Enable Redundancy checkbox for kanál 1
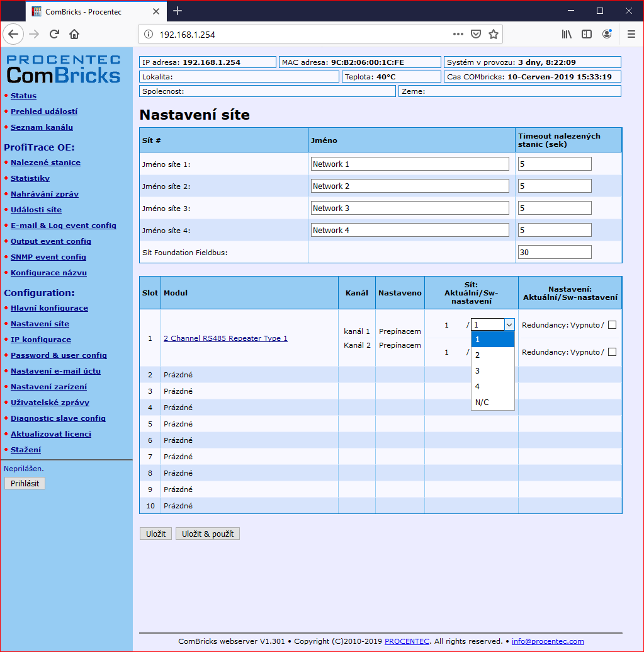 click(612, 325)
